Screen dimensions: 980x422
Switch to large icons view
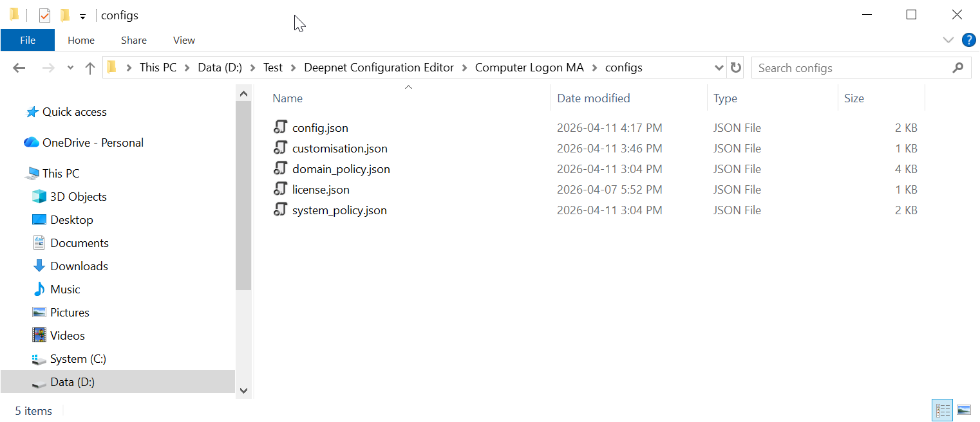963,410
